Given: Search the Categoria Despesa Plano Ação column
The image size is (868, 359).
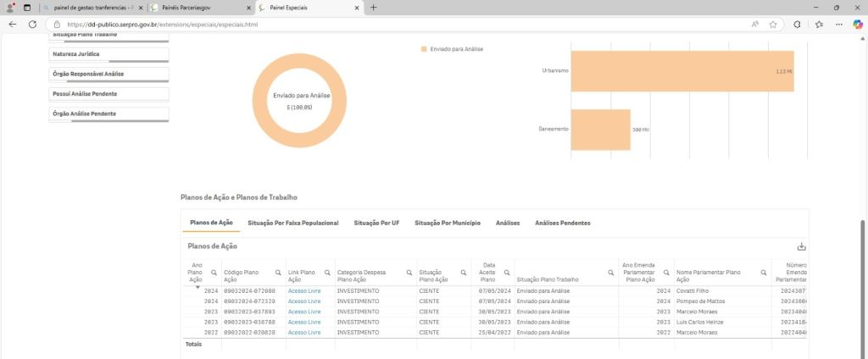Looking at the screenshot, I should pos(409,273).
